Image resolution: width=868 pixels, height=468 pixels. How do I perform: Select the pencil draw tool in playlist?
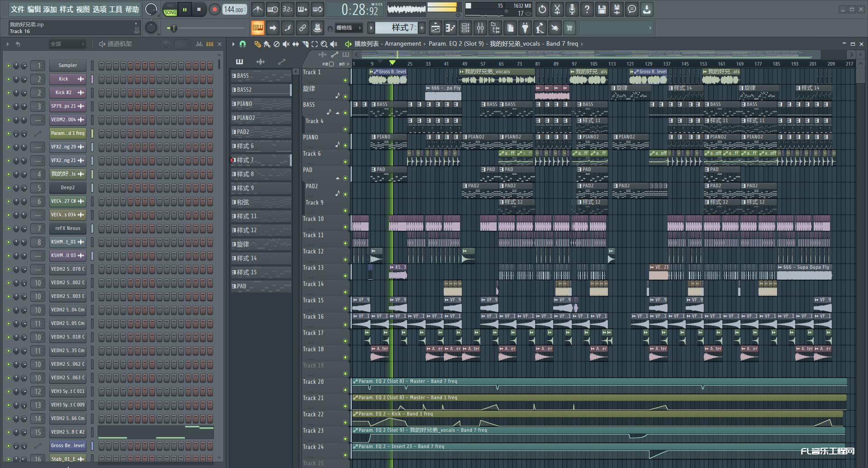tap(257, 44)
